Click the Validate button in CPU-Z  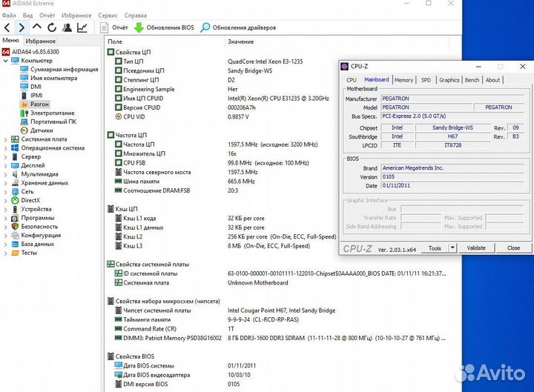[x=476, y=248]
